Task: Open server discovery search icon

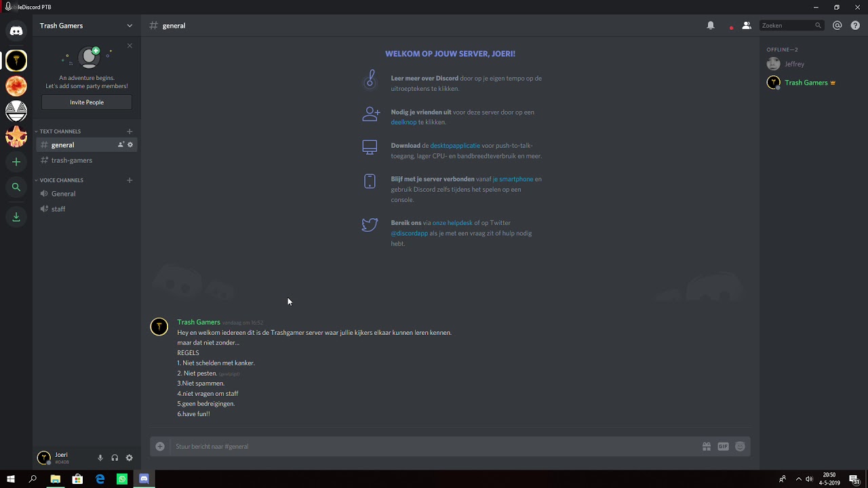Action: point(16,187)
